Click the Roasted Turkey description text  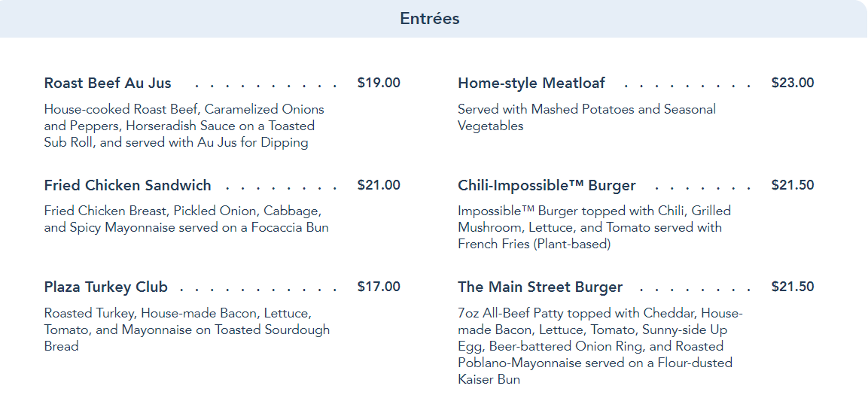pyautogui.click(x=187, y=330)
